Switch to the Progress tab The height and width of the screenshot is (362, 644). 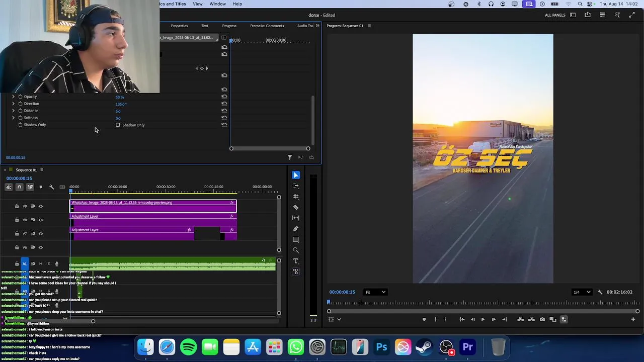click(229, 26)
